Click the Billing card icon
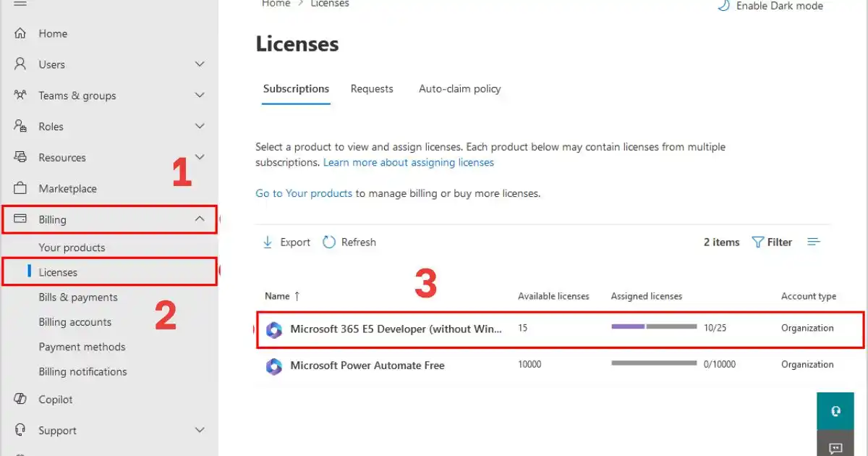Viewport: 868px width, 456px height. pyautogui.click(x=20, y=219)
